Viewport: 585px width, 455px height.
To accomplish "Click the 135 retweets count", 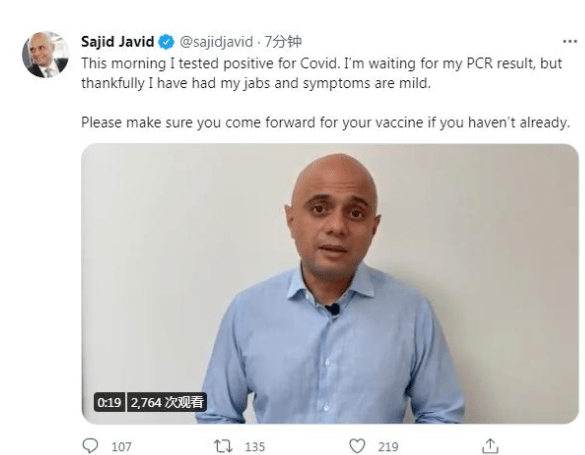I will (x=255, y=446).
